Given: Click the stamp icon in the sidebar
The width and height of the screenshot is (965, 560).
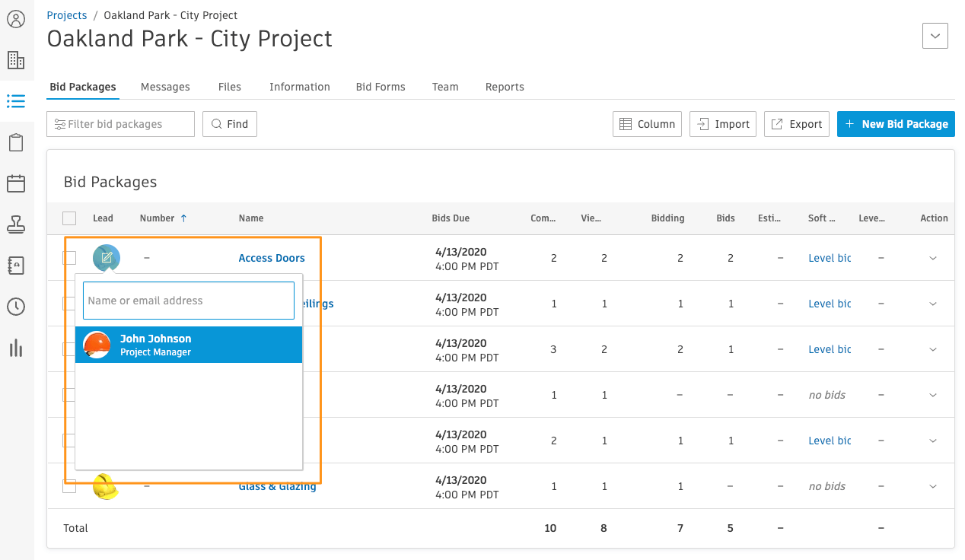Looking at the screenshot, I should tap(17, 224).
